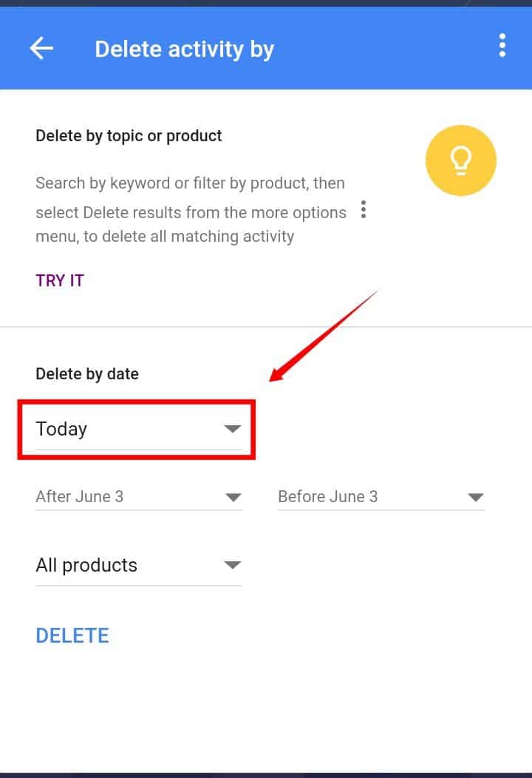Image resolution: width=532 pixels, height=778 pixels.
Task: Click the arrow next to Today
Action: [x=232, y=428]
